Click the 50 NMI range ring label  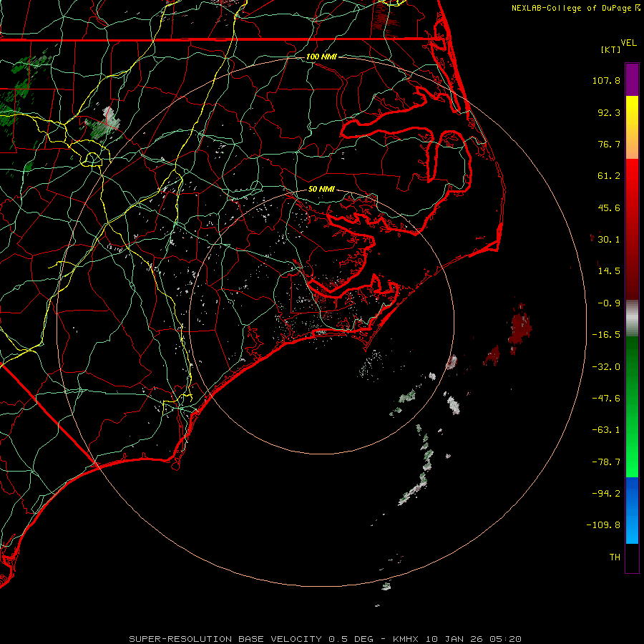coord(321,189)
